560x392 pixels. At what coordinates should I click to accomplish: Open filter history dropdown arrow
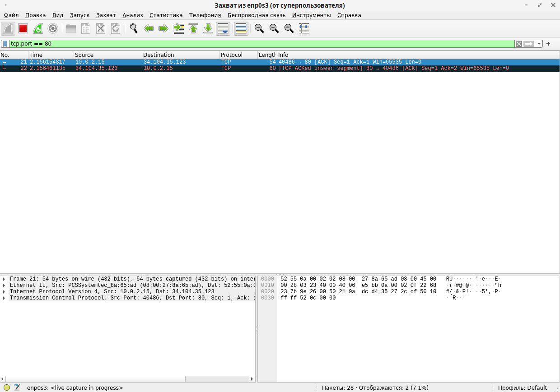pos(540,44)
